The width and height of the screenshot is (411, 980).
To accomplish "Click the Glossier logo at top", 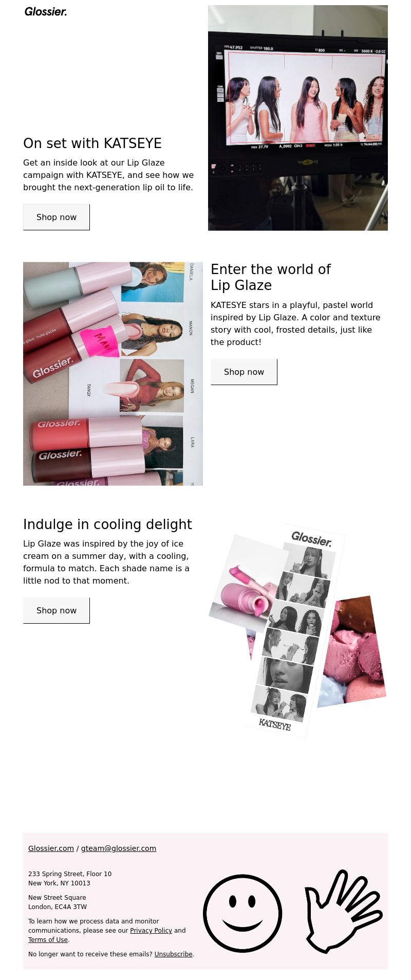I will (x=46, y=11).
